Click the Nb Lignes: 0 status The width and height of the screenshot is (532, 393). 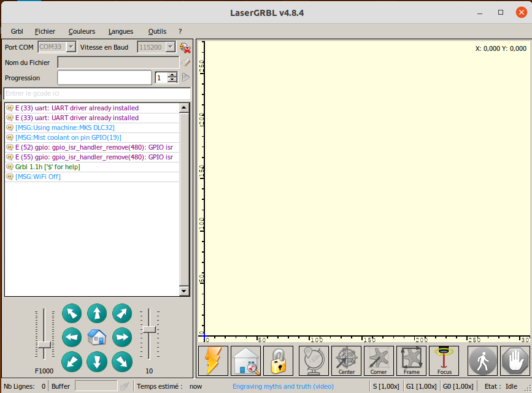coord(25,386)
